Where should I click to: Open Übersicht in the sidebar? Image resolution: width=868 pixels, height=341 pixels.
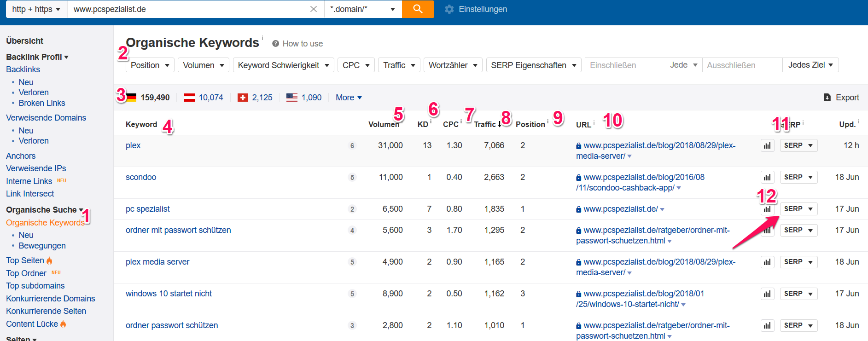pyautogui.click(x=25, y=41)
